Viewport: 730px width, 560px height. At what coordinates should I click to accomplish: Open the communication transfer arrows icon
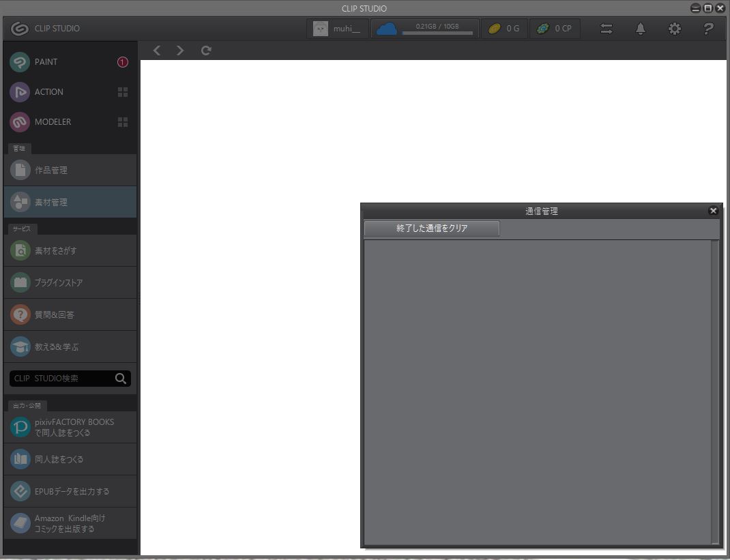[x=606, y=29]
